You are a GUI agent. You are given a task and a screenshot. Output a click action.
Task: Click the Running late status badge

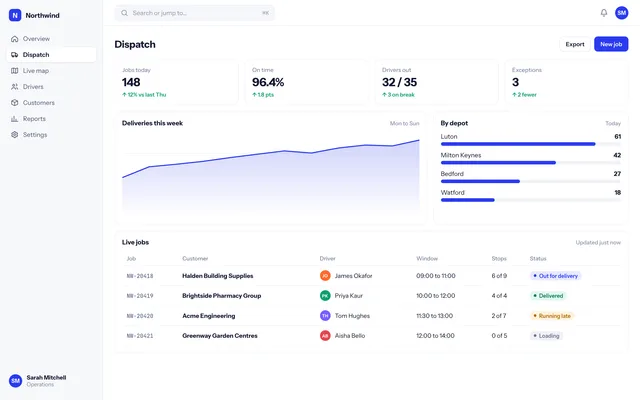coord(552,316)
